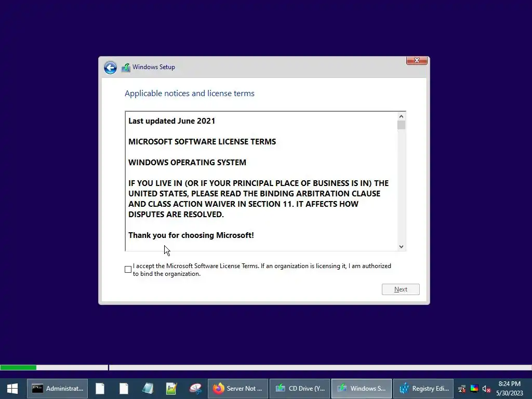Switch to the Administrator command prompt window
This screenshot has height=399, width=532.
[x=57, y=389]
